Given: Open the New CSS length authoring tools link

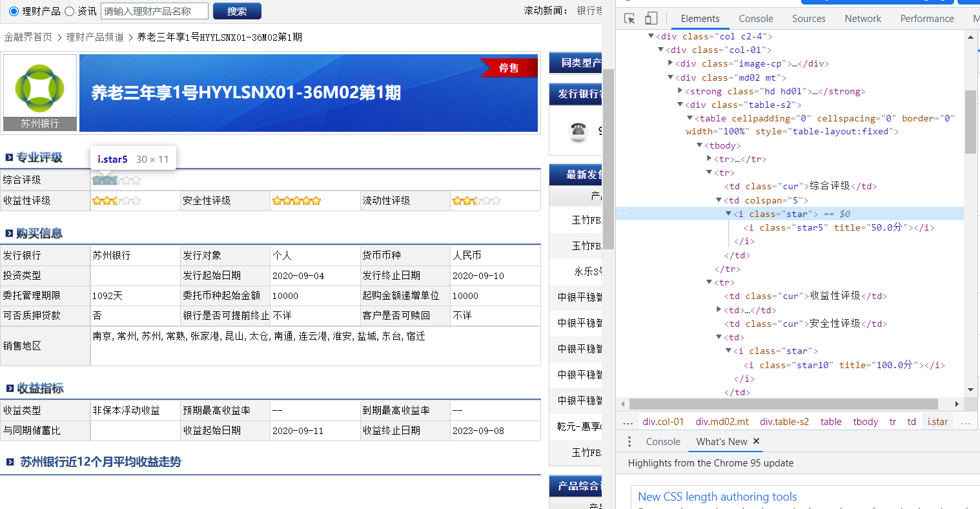Looking at the screenshot, I should (x=717, y=497).
